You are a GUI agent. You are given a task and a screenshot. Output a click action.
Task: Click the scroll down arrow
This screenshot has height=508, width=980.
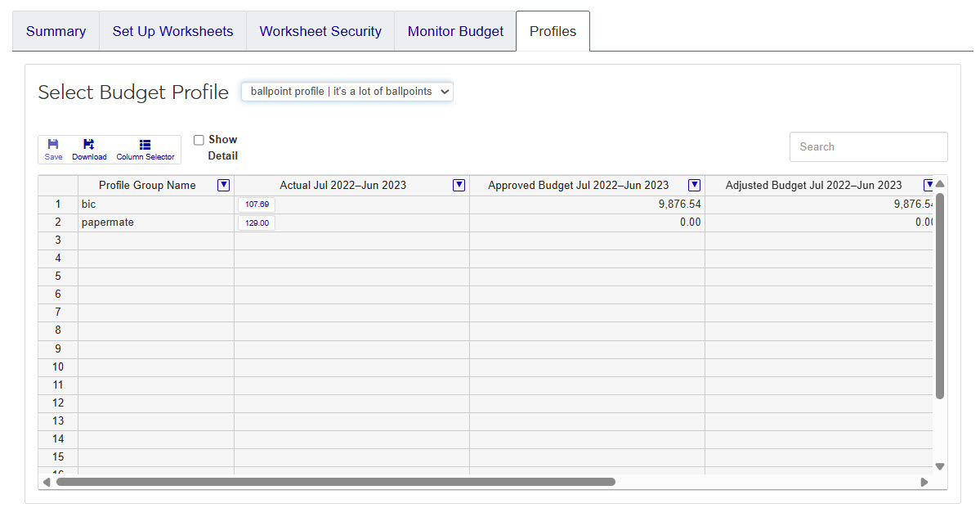pyautogui.click(x=939, y=467)
